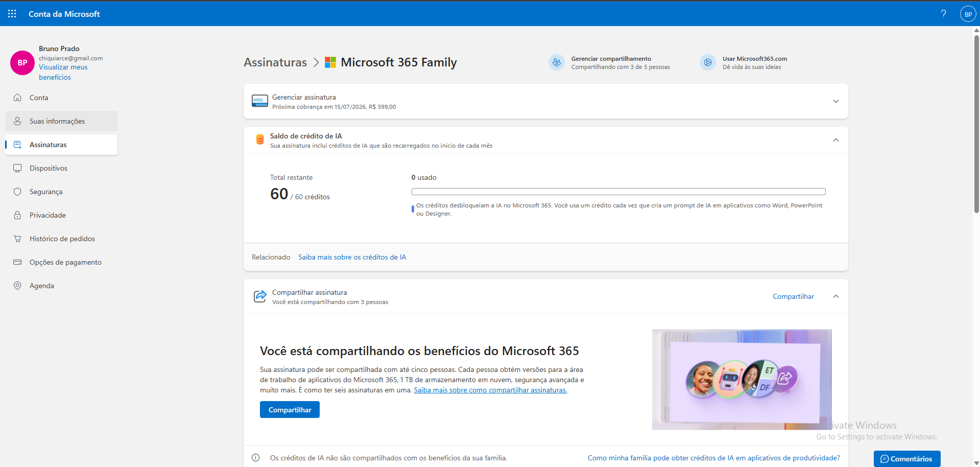
Task: Click the info circle icon near AI credits note
Action: pyautogui.click(x=256, y=458)
